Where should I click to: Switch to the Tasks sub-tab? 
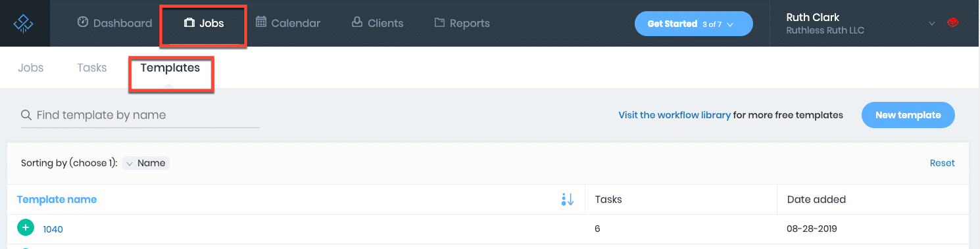point(92,68)
